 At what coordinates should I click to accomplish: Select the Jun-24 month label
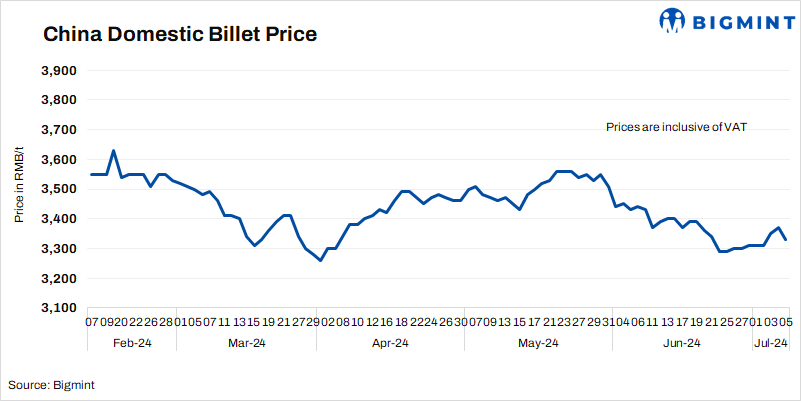(682, 343)
